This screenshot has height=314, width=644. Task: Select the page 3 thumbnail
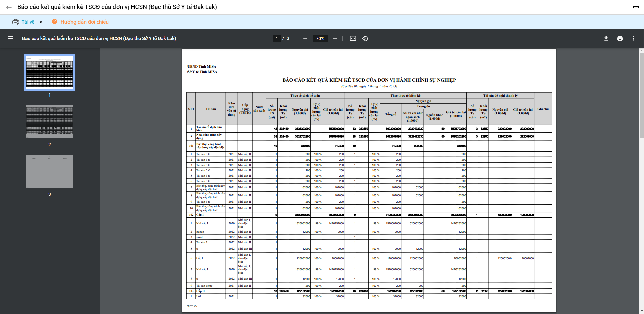(50, 171)
